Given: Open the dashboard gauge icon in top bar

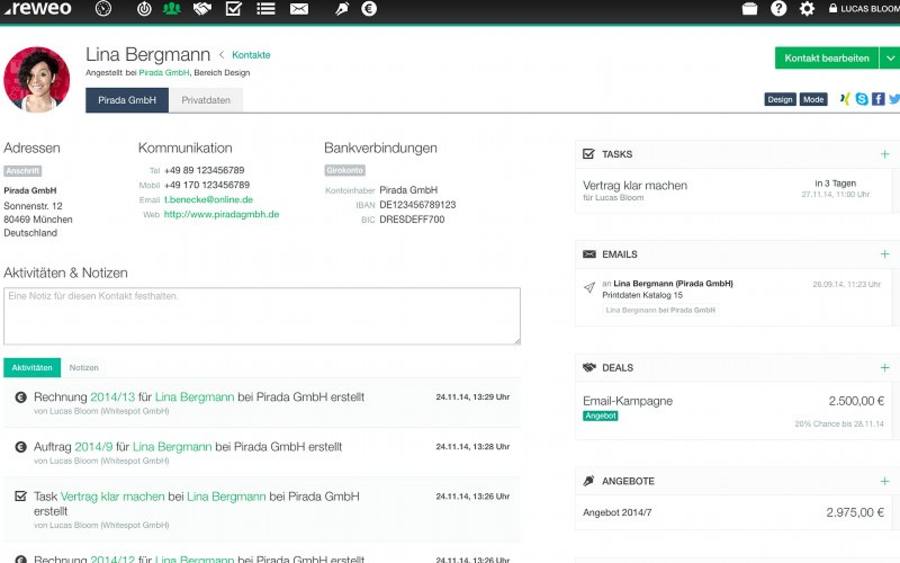Looking at the screenshot, I should pyautogui.click(x=103, y=9).
